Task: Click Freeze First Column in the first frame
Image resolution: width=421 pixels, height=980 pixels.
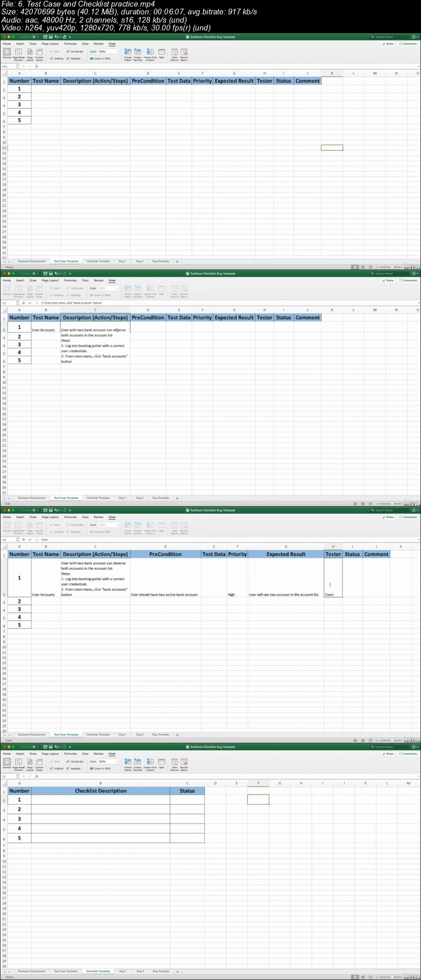Action: 150,52
